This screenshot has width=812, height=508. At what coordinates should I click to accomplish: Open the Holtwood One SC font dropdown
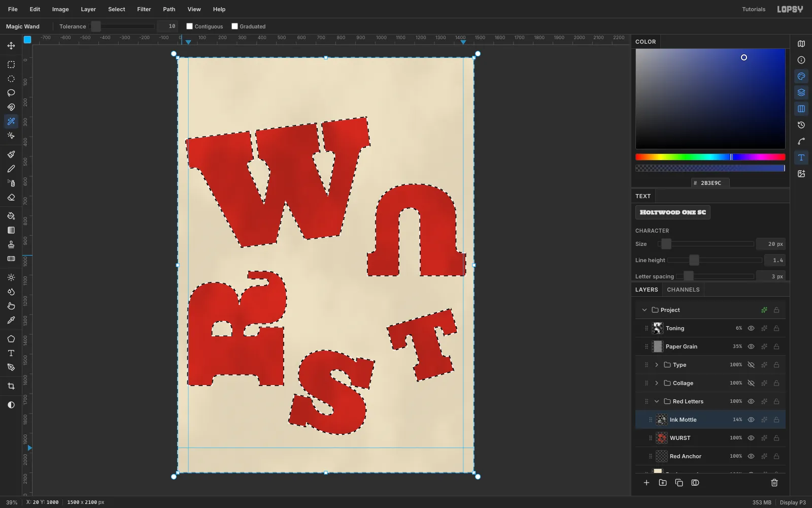(673, 212)
